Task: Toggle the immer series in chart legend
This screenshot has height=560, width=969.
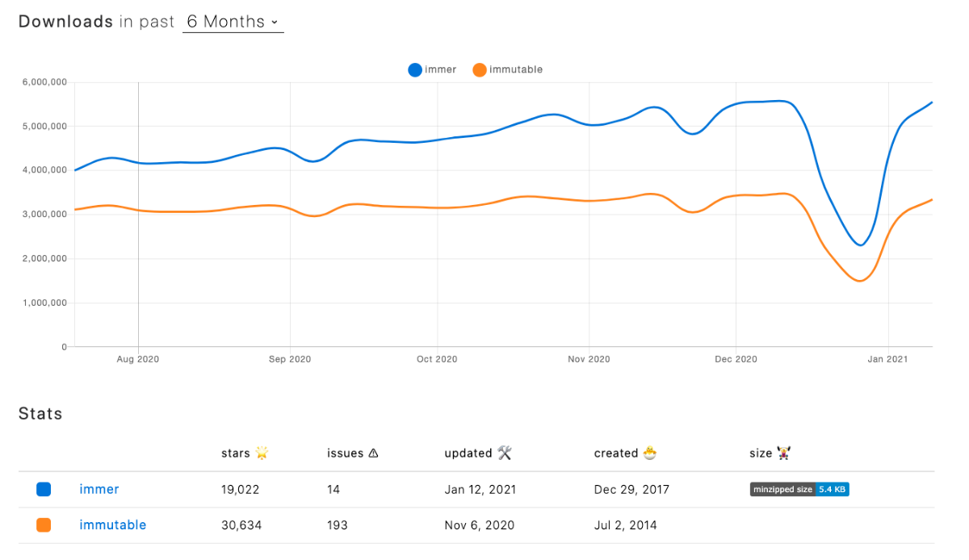Action: [x=433, y=69]
